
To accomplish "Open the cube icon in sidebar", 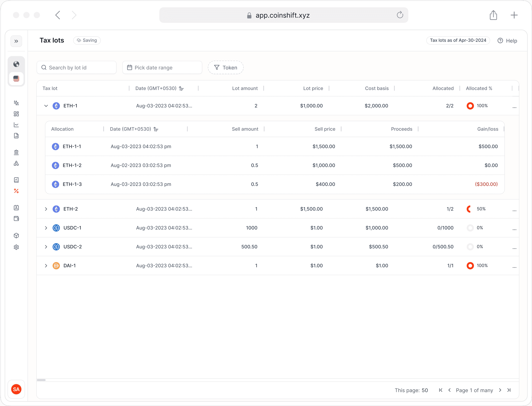I will point(16,235).
